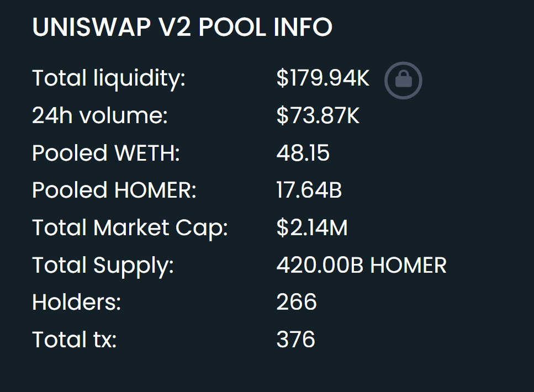Select the 17.64B pooled HOMER value
This screenshot has width=534, height=392.
pos(309,190)
